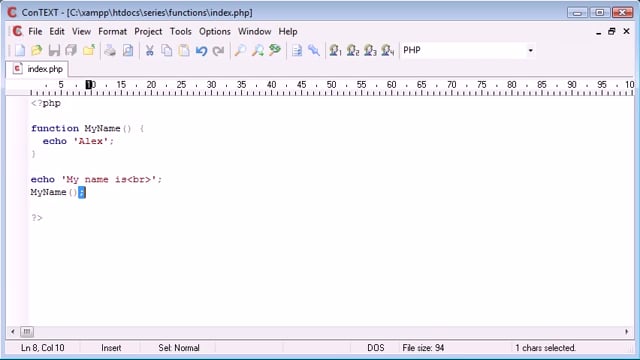This screenshot has width=640, height=360.
Task: Undo the last edit
Action: [201, 50]
